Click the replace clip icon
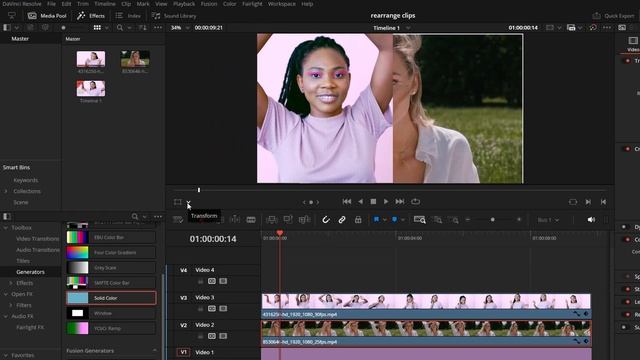The height and width of the screenshot is (360, 640). click(304, 220)
